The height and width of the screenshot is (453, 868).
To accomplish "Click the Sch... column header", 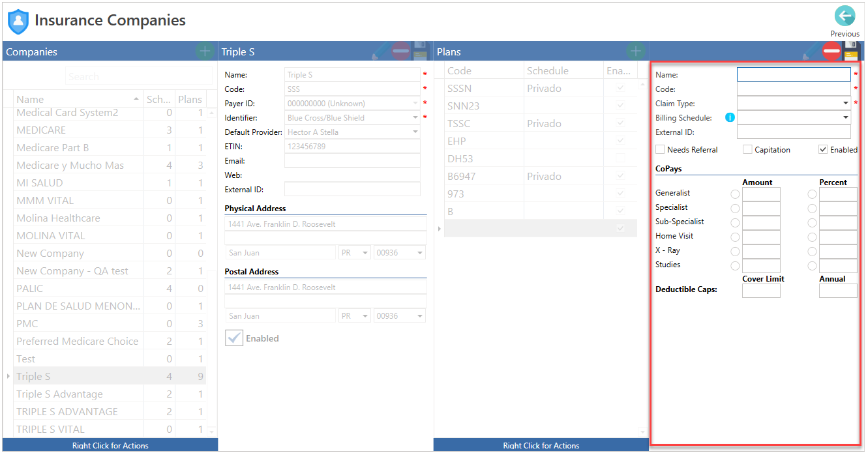I will click(x=158, y=99).
